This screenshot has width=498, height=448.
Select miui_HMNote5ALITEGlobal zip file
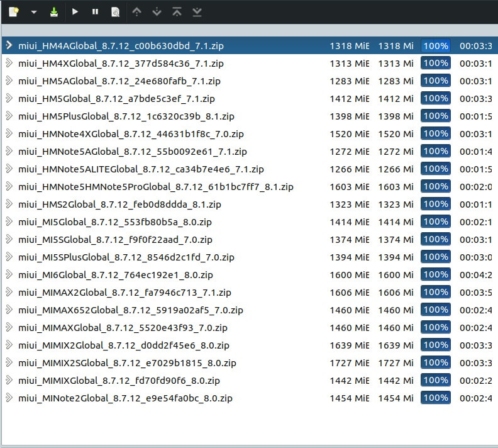[141, 169]
